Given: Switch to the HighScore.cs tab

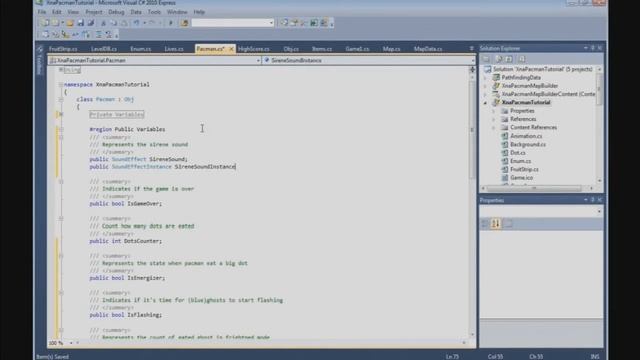Looking at the screenshot, I should (253, 49).
